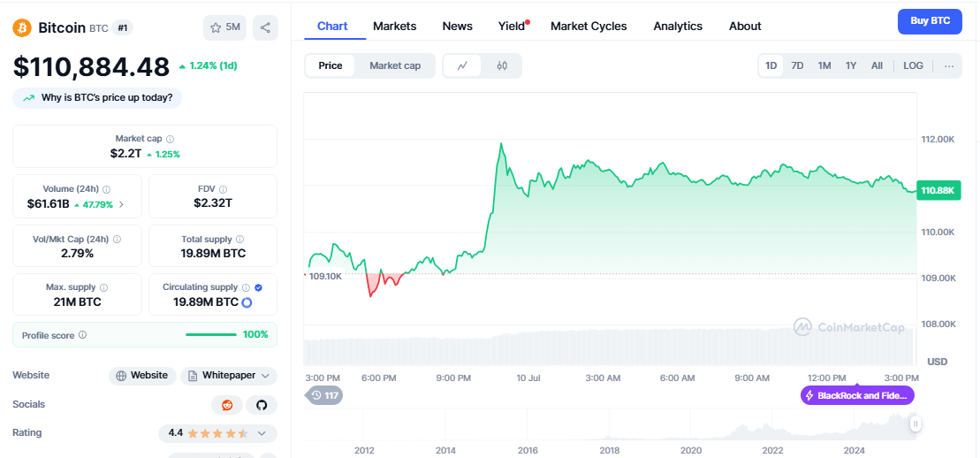Click the $2.32T FDV value
The height and width of the screenshot is (458, 980).
[x=212, y=202]
